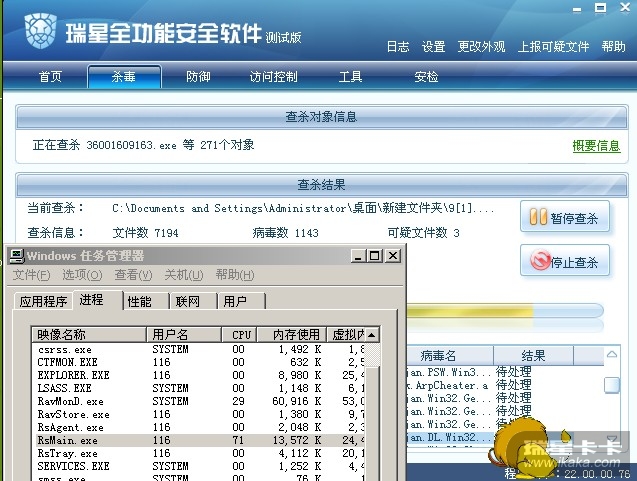Viewport: 637px width, 481px height.
Task: Maximize the Windows Task Manager window
Action: tap(375, 256)
